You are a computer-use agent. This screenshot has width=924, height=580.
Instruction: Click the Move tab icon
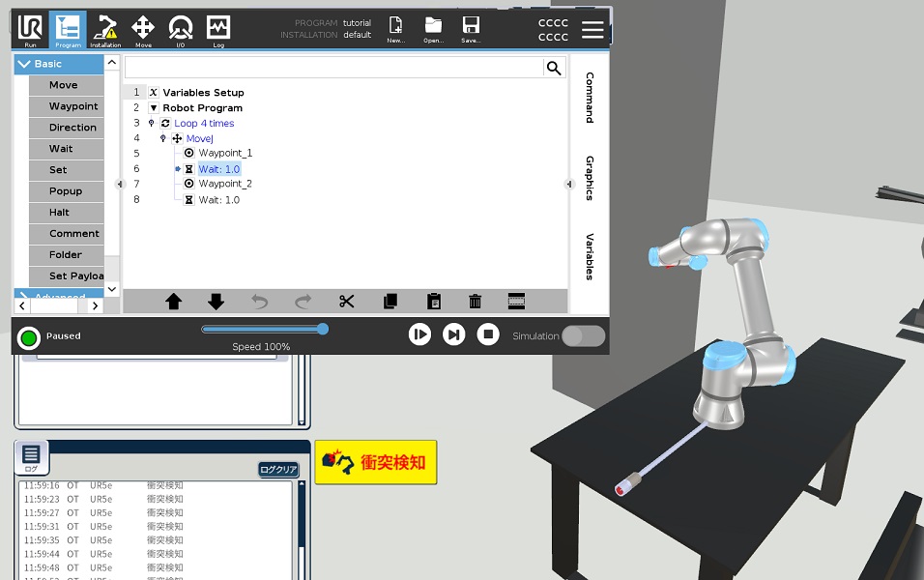pos(143,30)
